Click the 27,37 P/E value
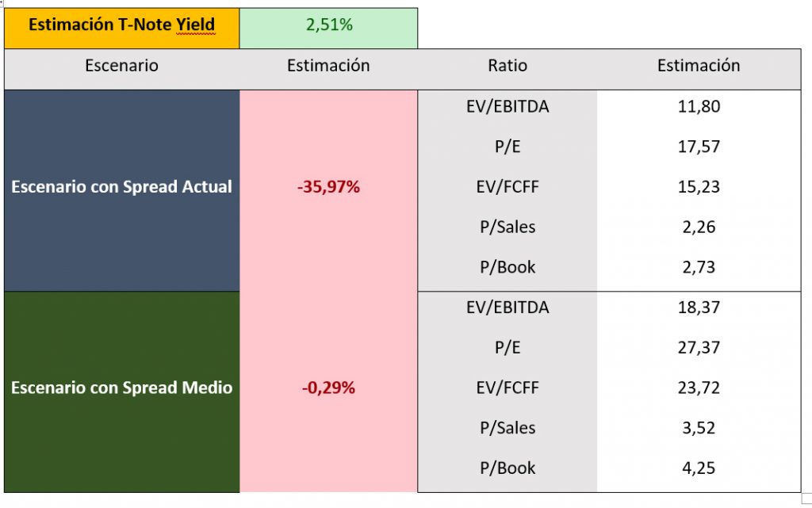The image size is (812, 508). click(x=699, y=348)
